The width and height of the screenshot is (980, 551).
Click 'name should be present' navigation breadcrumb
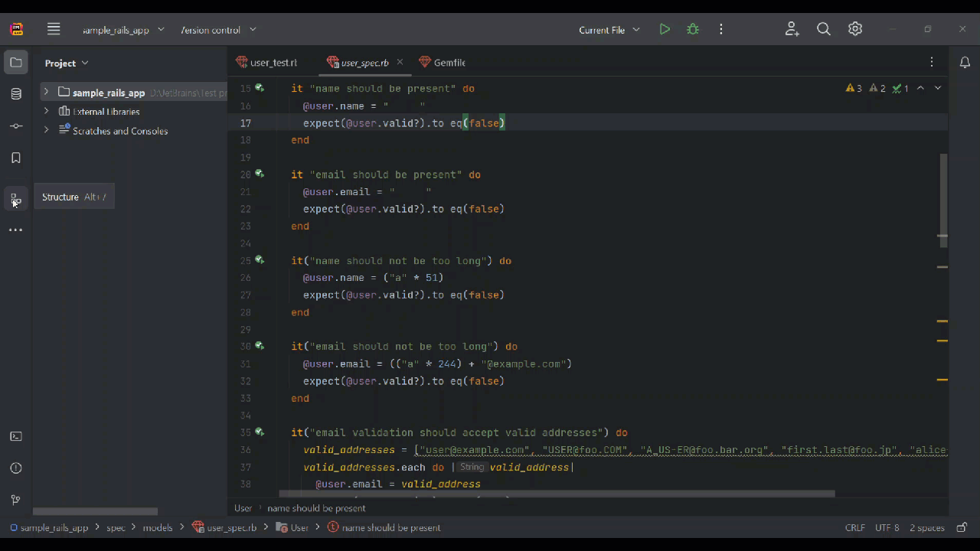pyautogui.click(x=384, y=527)
